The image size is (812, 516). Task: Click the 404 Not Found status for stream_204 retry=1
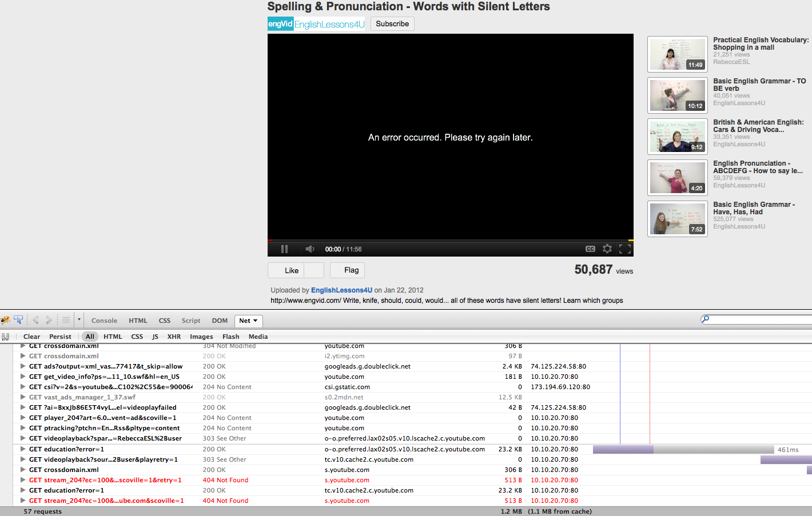(225, 480)
